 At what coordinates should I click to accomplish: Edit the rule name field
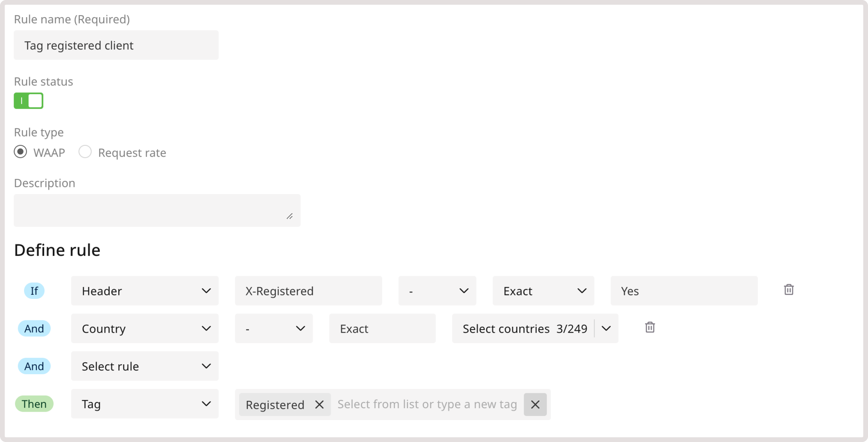[116, 45]
